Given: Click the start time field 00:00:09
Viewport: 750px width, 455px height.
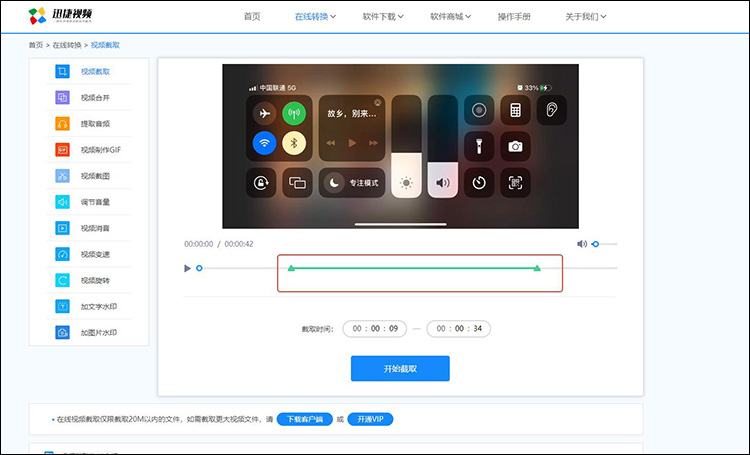Looking at the screenshot, I should tap(375, 329).
